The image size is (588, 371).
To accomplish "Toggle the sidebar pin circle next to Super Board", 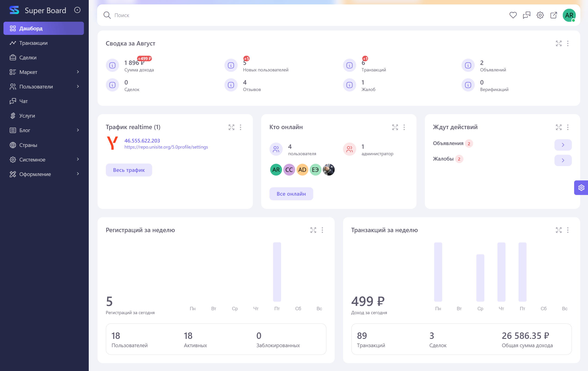I will click(x=77, y=10).
